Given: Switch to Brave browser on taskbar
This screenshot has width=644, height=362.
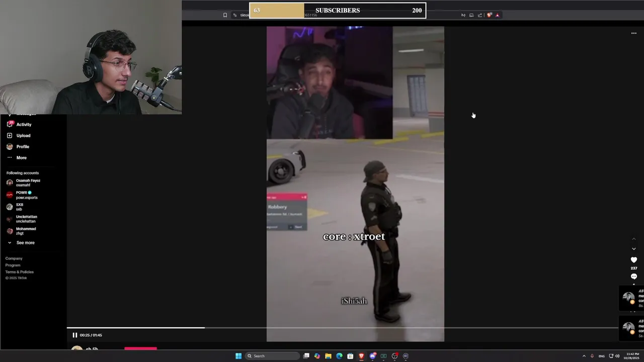Looking at the screenshot, I should point(361,356).
